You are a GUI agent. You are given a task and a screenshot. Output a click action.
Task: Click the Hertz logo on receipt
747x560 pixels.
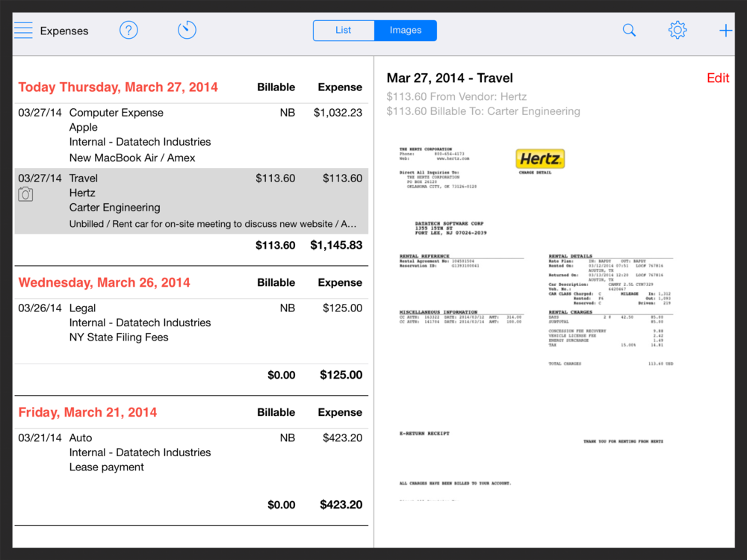pyautogui.click(x=540, y=158)
